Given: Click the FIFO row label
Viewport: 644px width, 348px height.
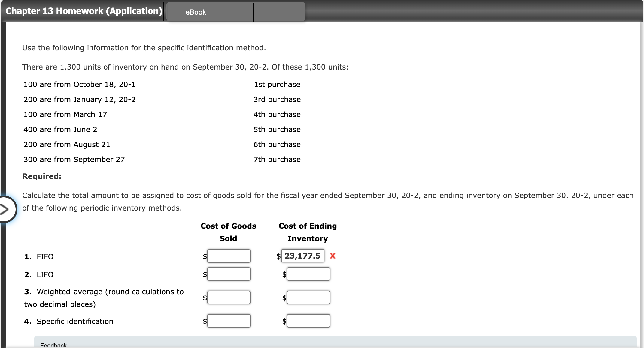Looking at the screenshot, I should pyautogui.click(x=45, y=257).
